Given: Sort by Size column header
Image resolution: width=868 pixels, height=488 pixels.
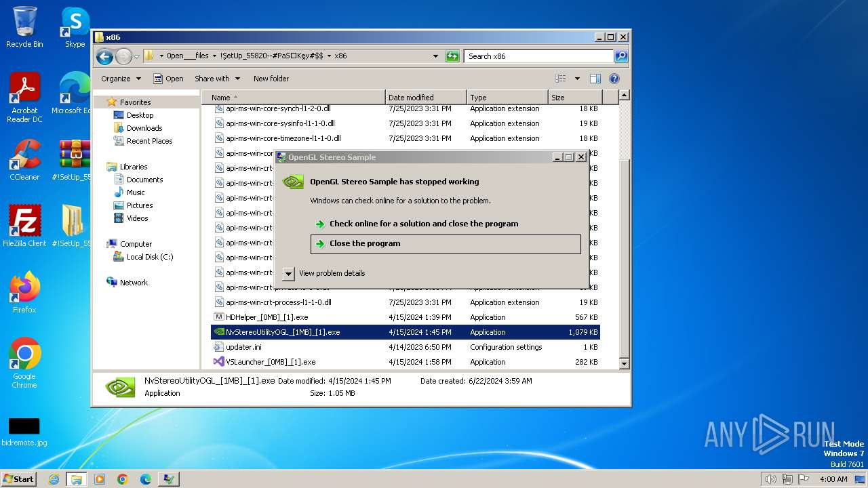Looking at the screenshot, I should 575,98.
